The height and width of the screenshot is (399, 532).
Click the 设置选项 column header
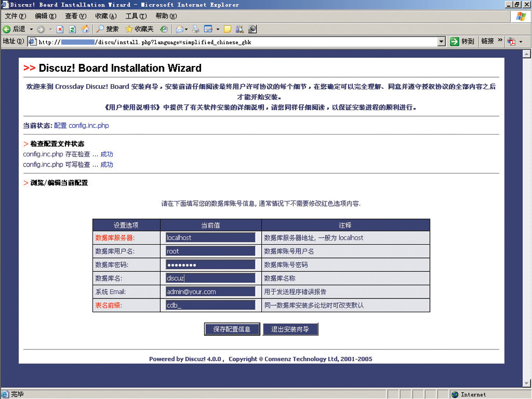click(126, 225)
